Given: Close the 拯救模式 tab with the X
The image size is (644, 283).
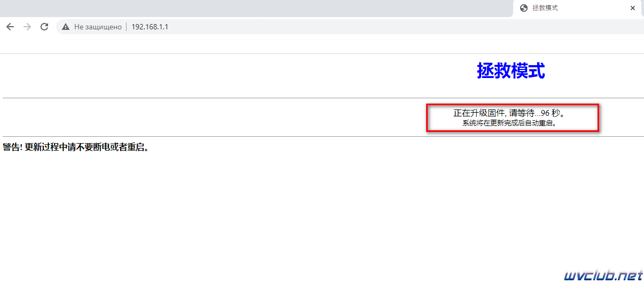Looking at the screenshot, I should [633, 8].
